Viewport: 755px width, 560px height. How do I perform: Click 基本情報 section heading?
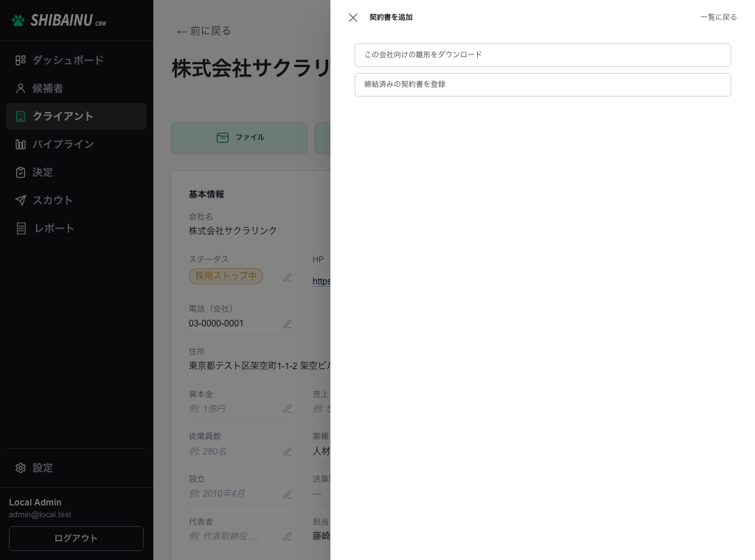tap(206, 195)
